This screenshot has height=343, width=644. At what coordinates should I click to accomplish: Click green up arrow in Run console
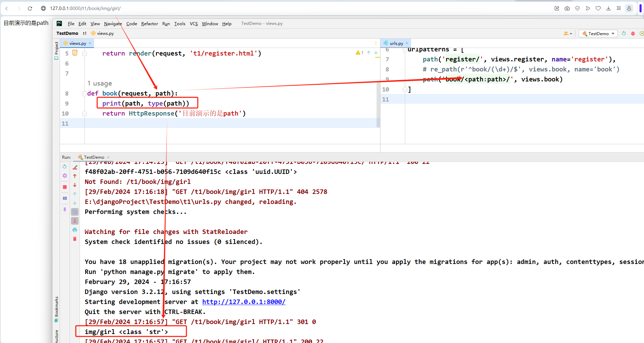pyautogui.click(x=75, y=194)
